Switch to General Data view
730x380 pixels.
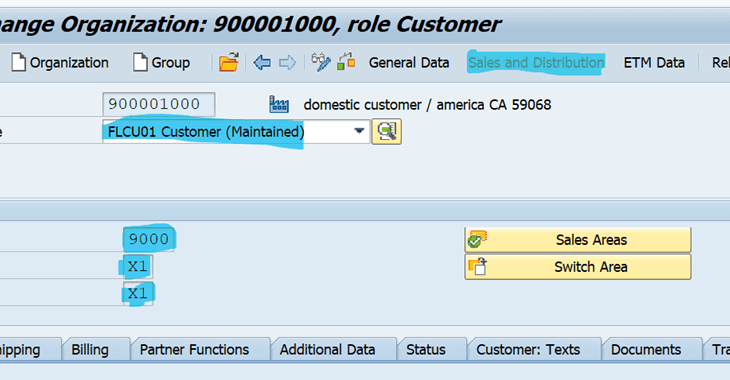pos(409,62)
